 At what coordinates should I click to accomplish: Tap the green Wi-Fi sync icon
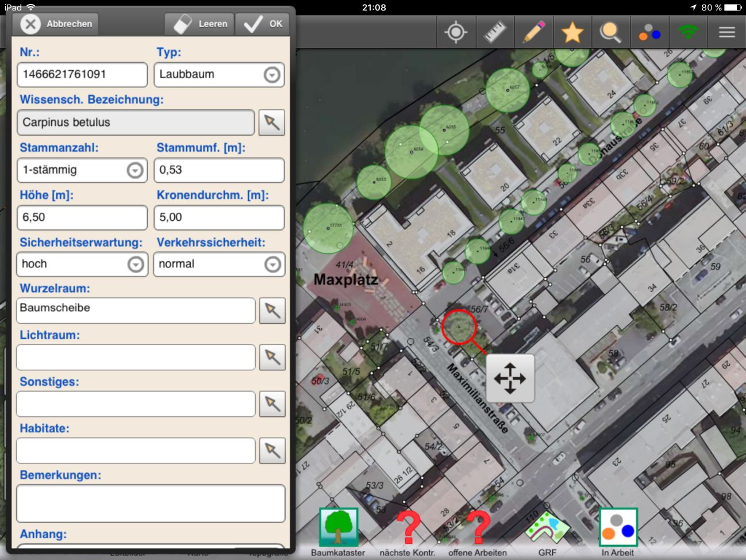coord(688,32)
